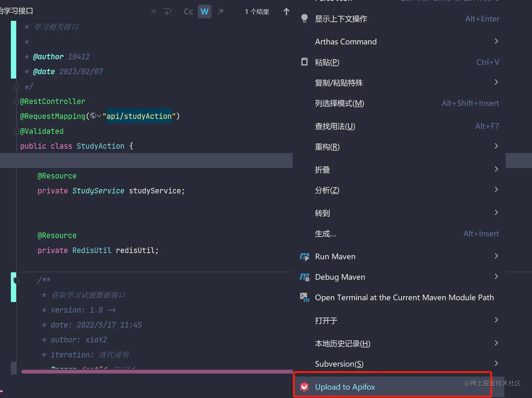Expand the 分析(Z) chevron arrow
The width and height of the screenshot is (532, 398).
(x=496, y=189)
